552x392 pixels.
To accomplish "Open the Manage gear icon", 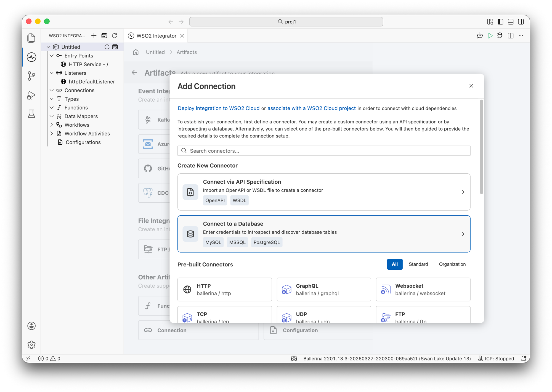I will point(31,345).
